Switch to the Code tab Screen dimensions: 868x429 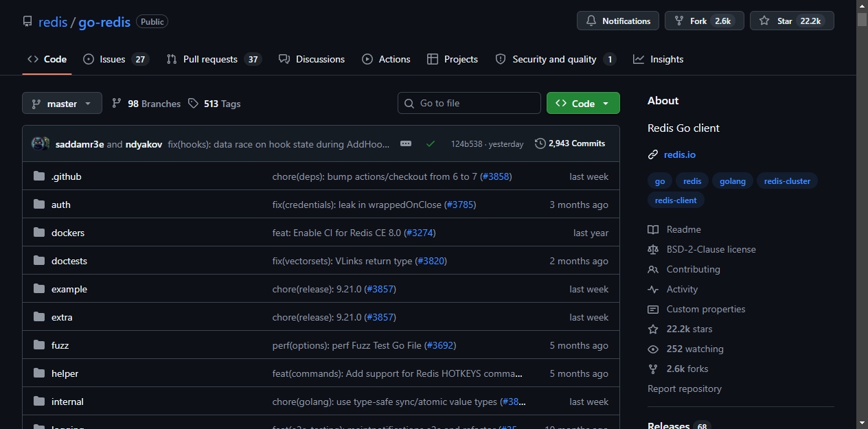[47, 59]
